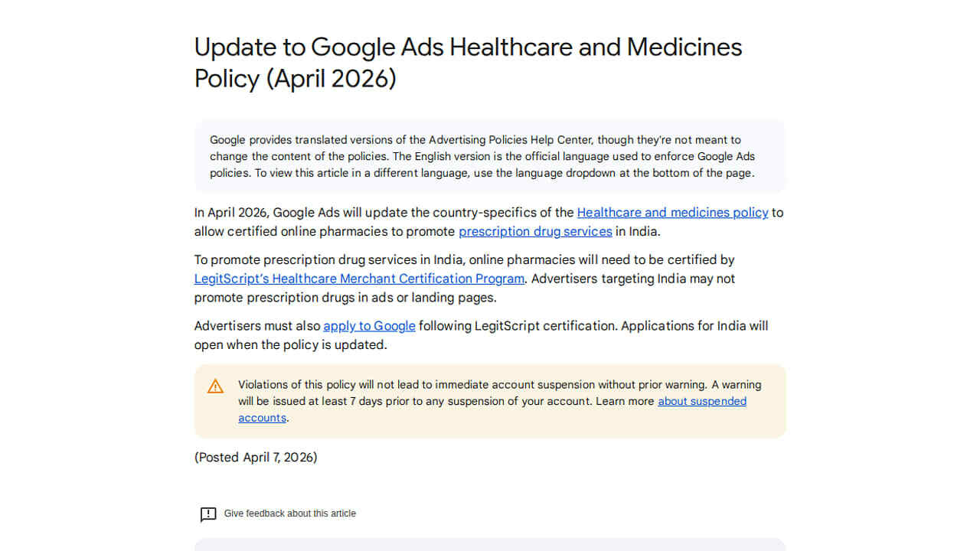Follow the prescription drug services link
Image resolution: width=980 pixels, height=551 pixels.
pyautogui.click(x=535, y=231)
